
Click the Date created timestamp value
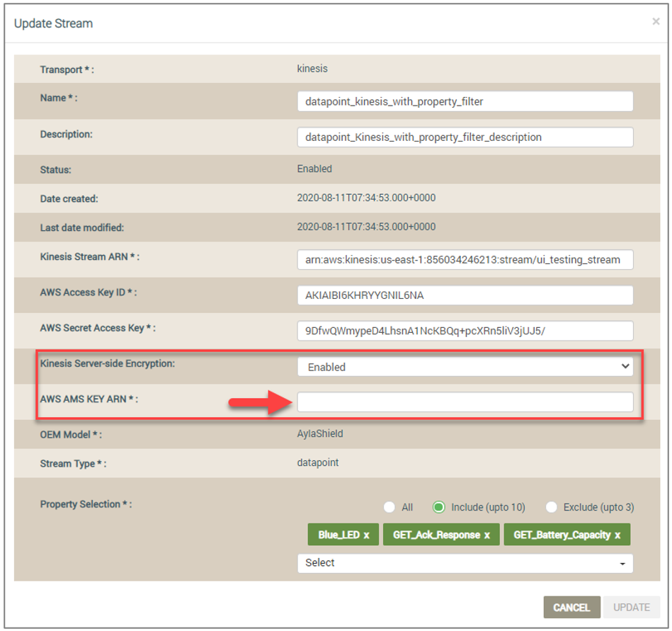[366, 198]
